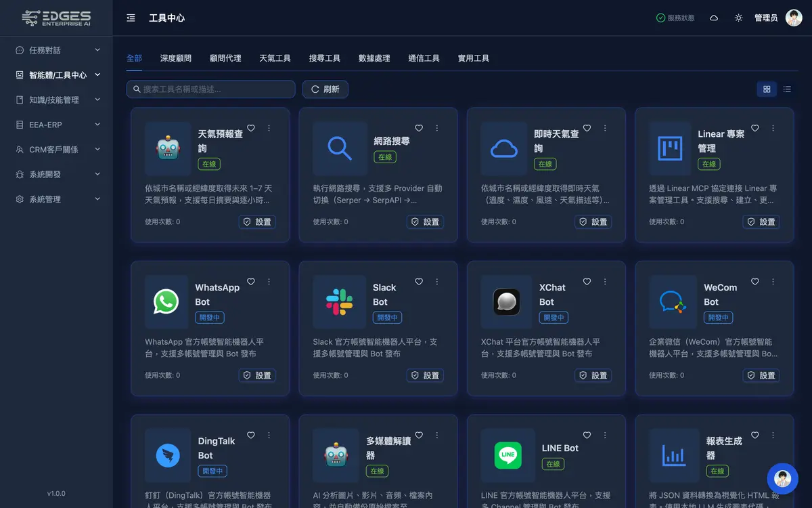
Task: Expand the EEA-ERP sidebar menu
Action: click(x=56, y=125)
